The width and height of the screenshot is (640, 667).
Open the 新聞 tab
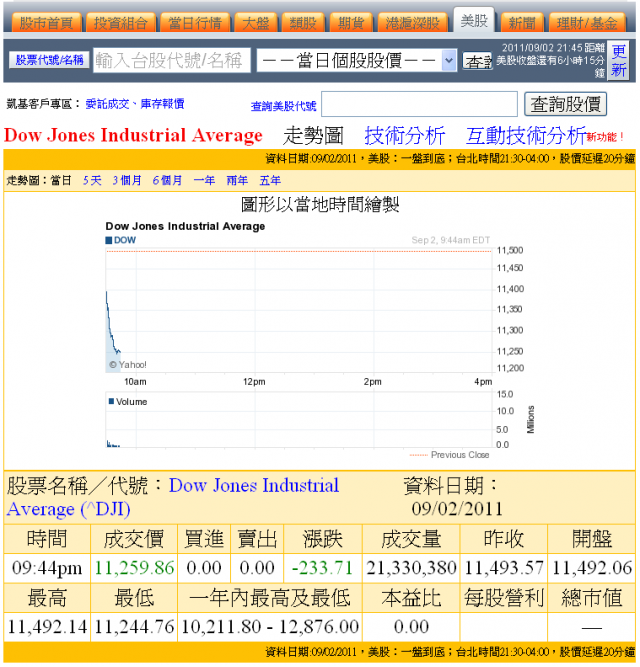tap(522, 22)
